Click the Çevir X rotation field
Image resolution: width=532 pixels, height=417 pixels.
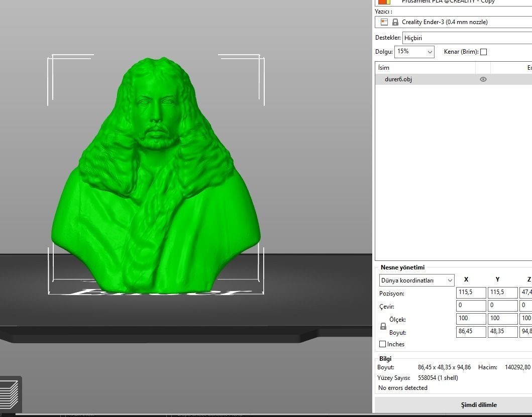[471, 306]
